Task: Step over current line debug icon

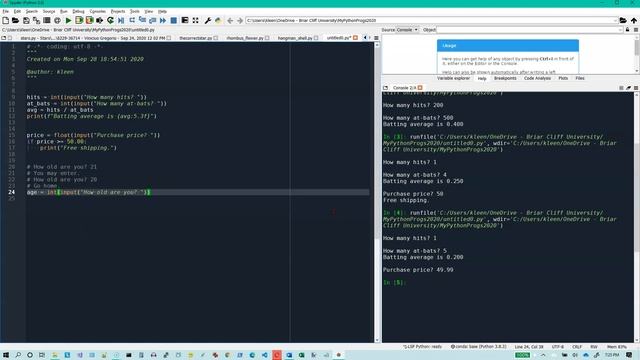Action: pos(132,20)
